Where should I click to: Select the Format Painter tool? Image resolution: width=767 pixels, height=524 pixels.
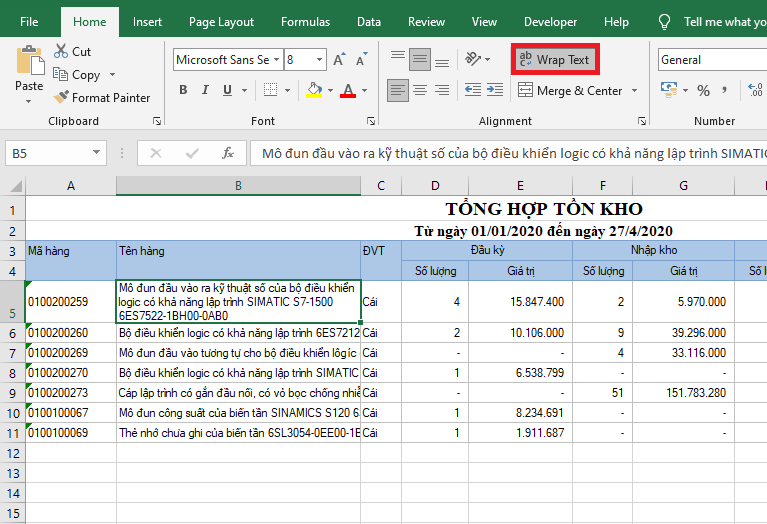pyautogui.click(x=101, y=98)
